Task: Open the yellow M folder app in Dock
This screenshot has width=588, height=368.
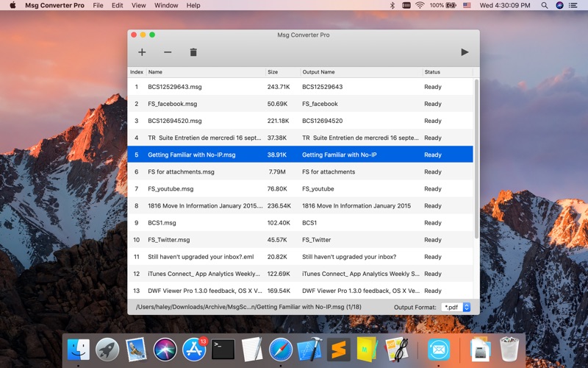Action: point(367,349)
